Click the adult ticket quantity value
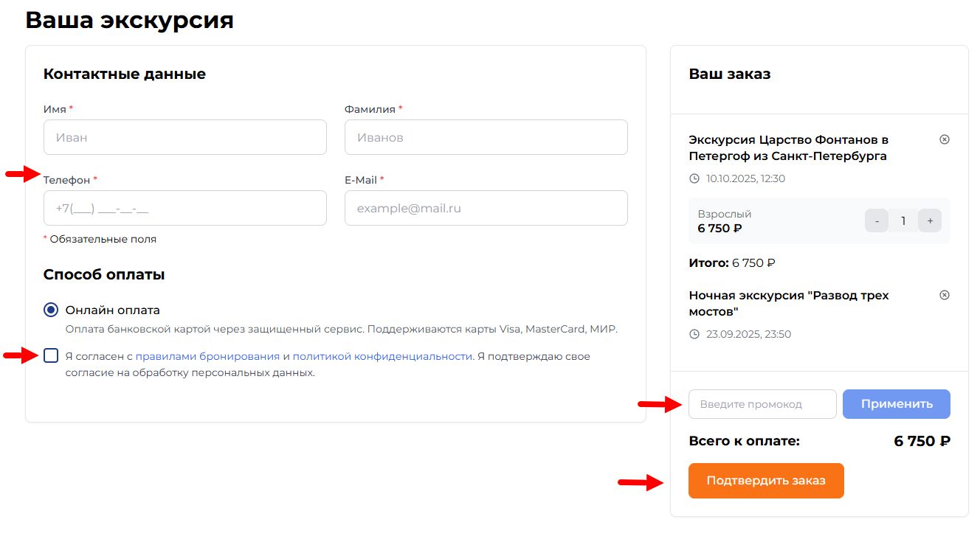Viewport: 980px width, 542px height. (x=903, y=220)
